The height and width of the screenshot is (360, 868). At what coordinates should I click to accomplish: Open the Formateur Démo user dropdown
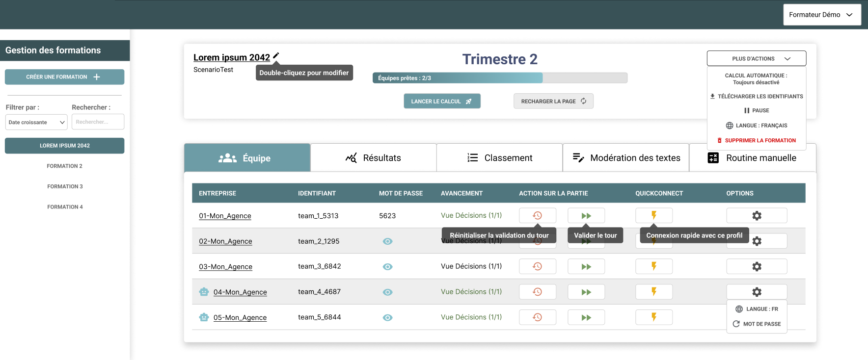point(822,15)
